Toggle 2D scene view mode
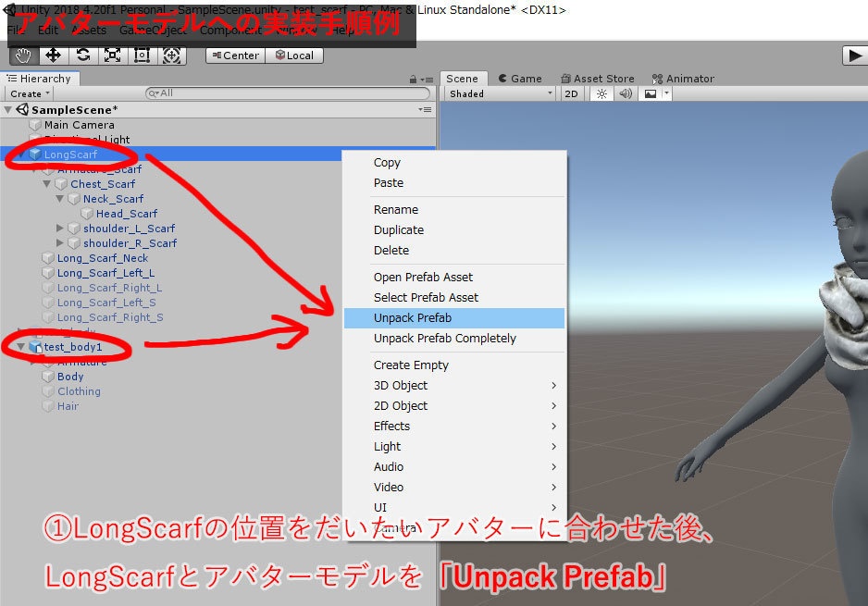The height and width of the screenshot is (606, 868). pos(571,93)
